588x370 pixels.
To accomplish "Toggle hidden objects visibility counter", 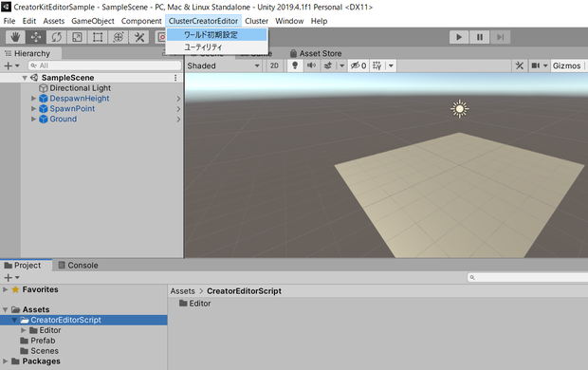I will (x=358, y=65).
